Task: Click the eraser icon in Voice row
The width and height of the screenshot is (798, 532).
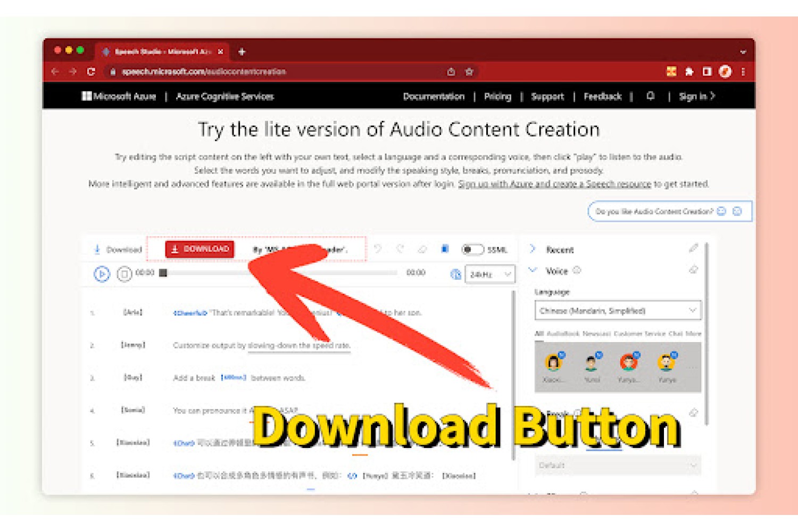Action: [693, 270]
